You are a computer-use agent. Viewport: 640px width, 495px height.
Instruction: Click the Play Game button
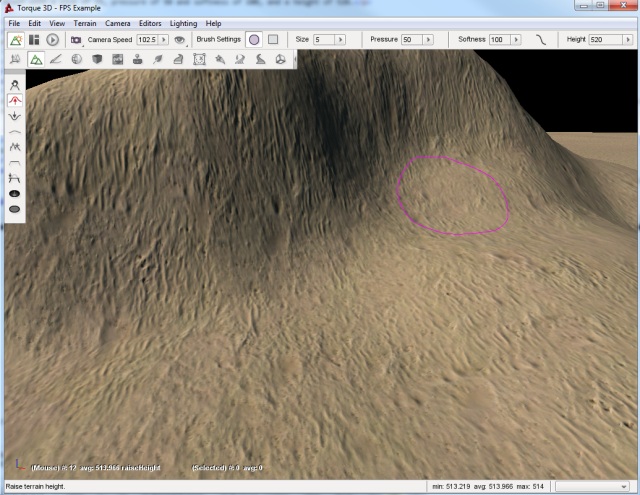[53, 40]
